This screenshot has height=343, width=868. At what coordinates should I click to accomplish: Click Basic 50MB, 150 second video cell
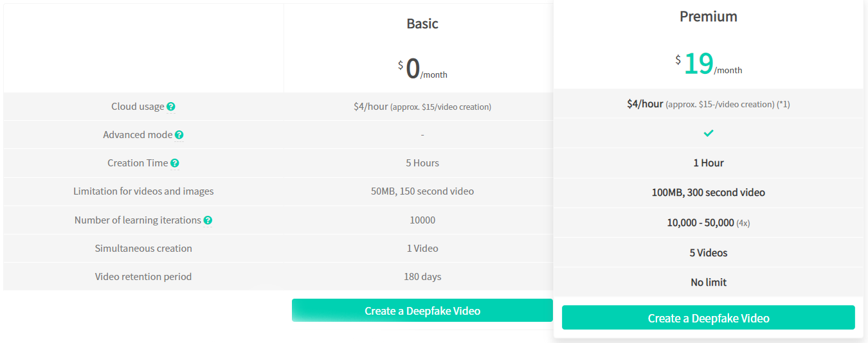(x=422, y=191)
